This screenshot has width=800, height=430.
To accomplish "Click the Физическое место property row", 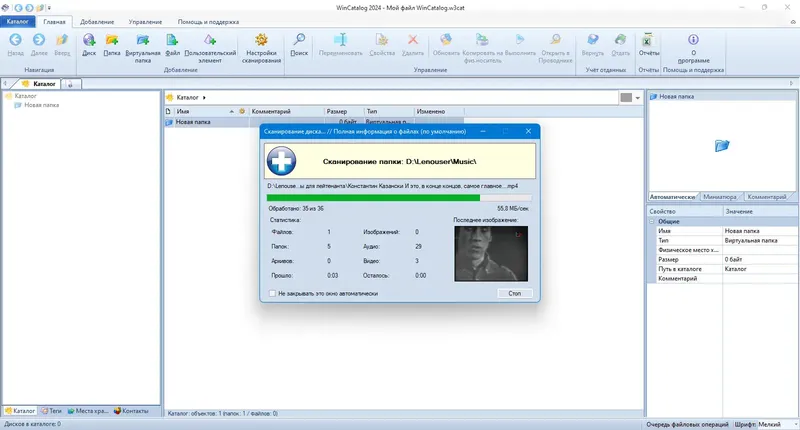I will 722,250.
